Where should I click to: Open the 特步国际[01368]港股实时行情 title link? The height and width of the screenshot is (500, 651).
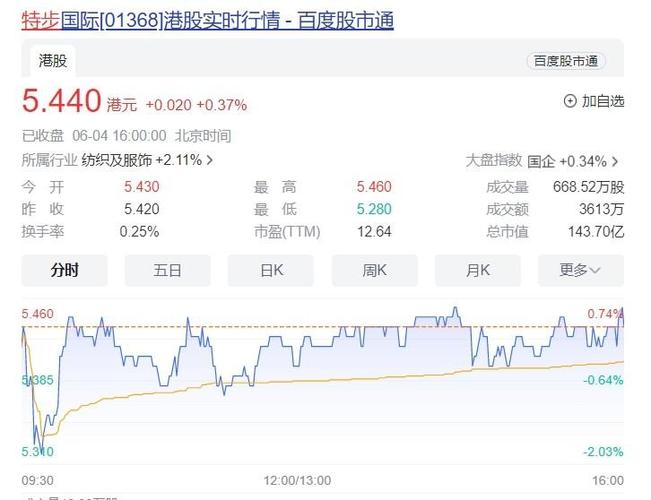(208, 20)
